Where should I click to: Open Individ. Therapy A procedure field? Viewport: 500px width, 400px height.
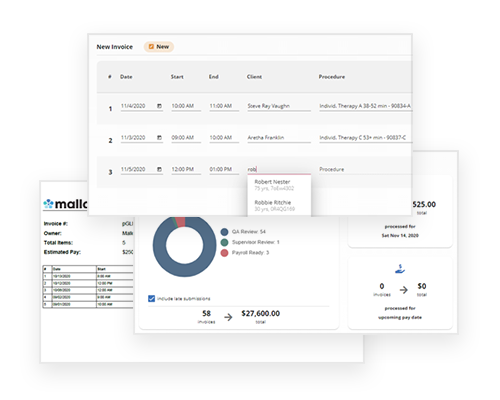click(x=365, y=106)
